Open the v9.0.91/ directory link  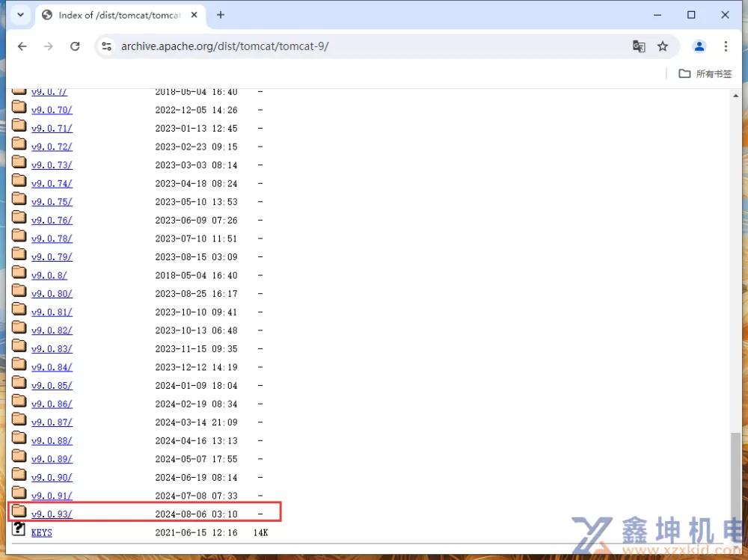click(52, 496)
